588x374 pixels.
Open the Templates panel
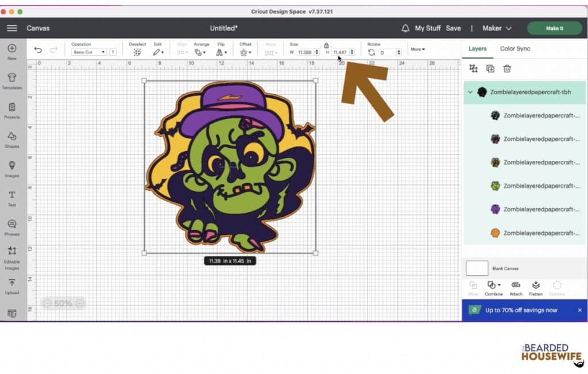click(x=11, y=80)
